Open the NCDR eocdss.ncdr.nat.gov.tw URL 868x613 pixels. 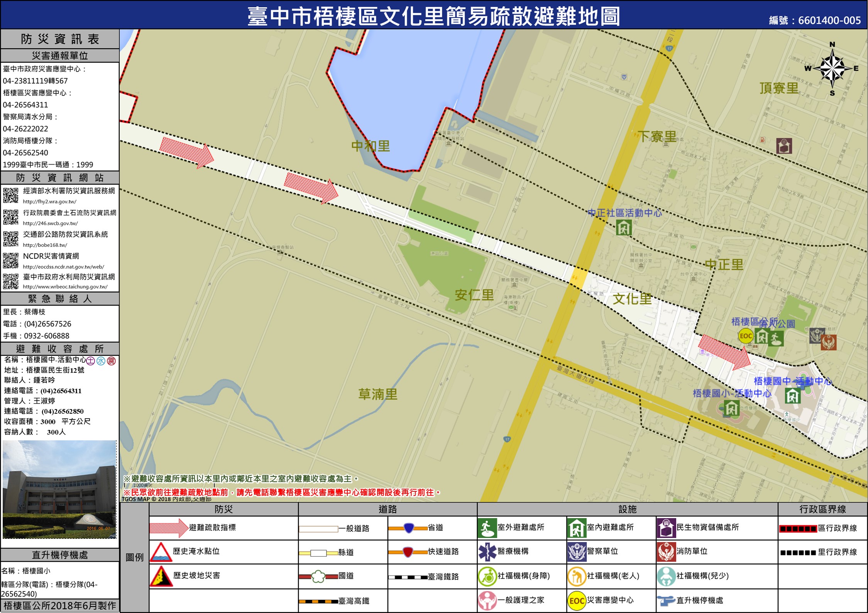click(x=63, y=267)
